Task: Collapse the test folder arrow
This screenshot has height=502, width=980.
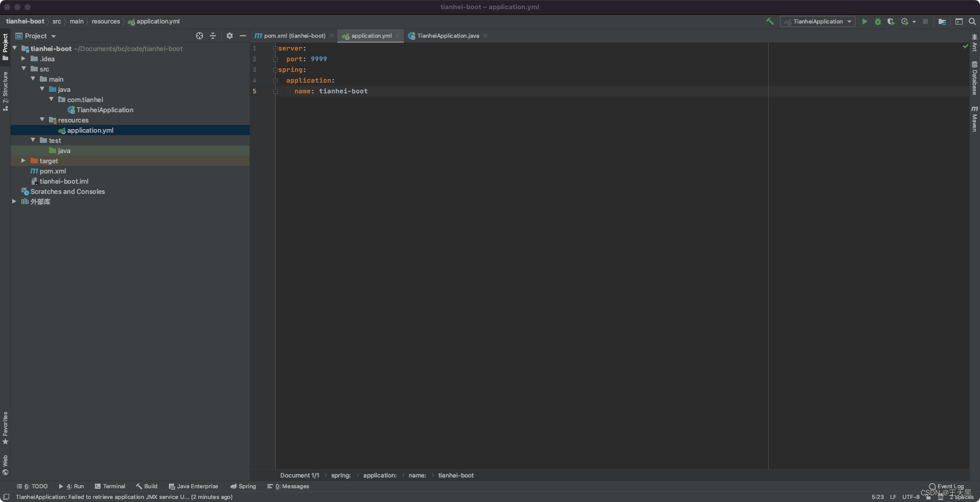Action: pos(33,140)
